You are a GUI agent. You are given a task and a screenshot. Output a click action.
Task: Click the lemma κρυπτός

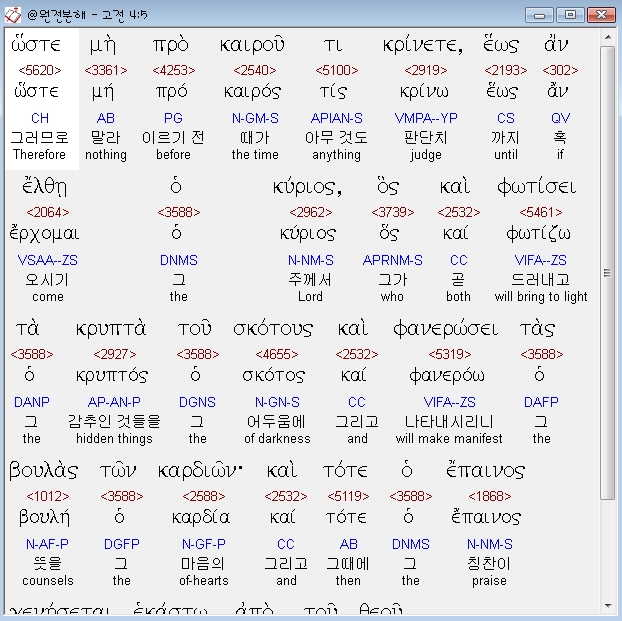click(x=112, y=375)
